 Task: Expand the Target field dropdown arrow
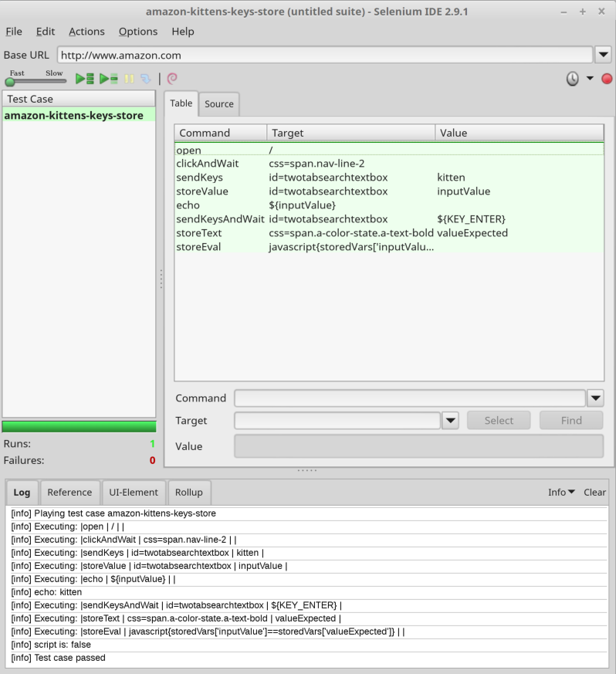(450, 421)
